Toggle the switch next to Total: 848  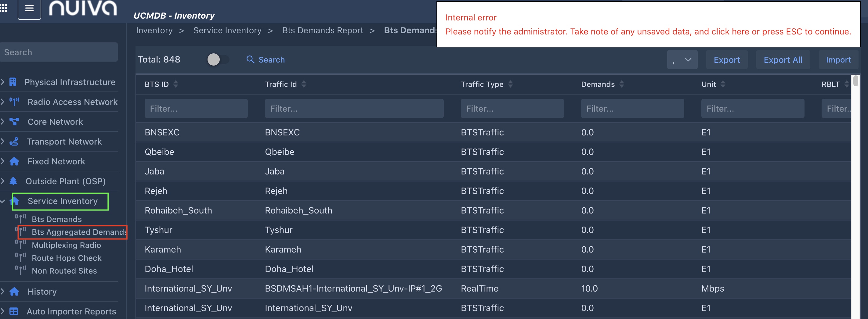[217, 60]
